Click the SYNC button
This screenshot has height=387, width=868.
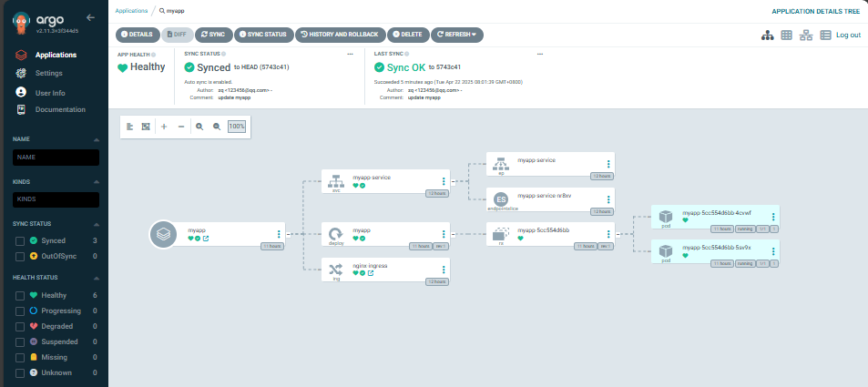tap(213, 35)
